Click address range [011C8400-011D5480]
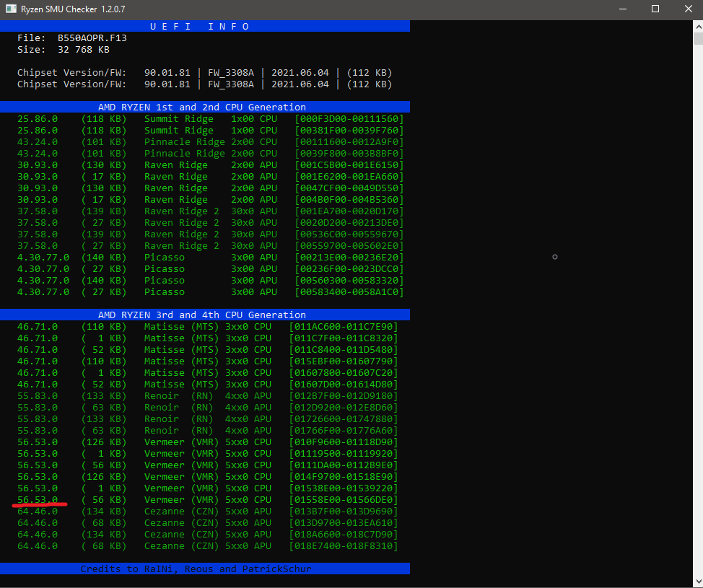The image size is (703, 588). (x=344, y=350)
